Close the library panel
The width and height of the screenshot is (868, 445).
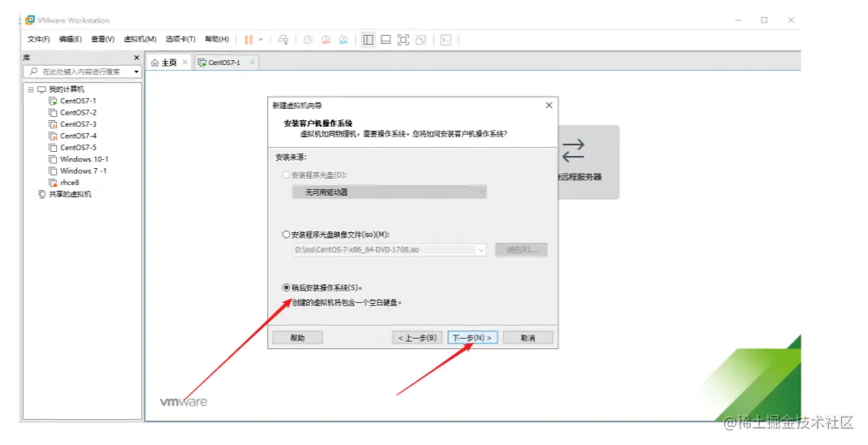[136, 58]
